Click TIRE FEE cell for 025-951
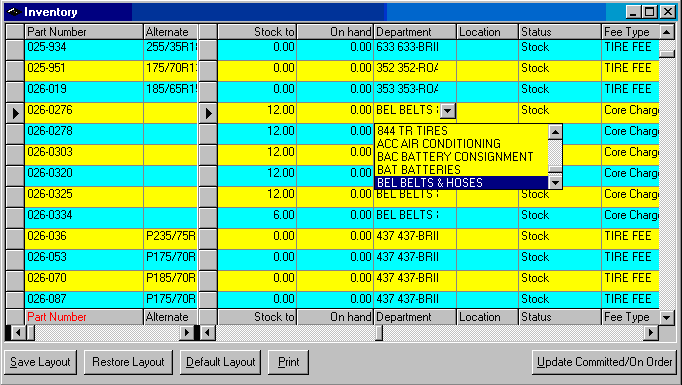This screenshot has width=682, height=385. (x=631, y=70)
